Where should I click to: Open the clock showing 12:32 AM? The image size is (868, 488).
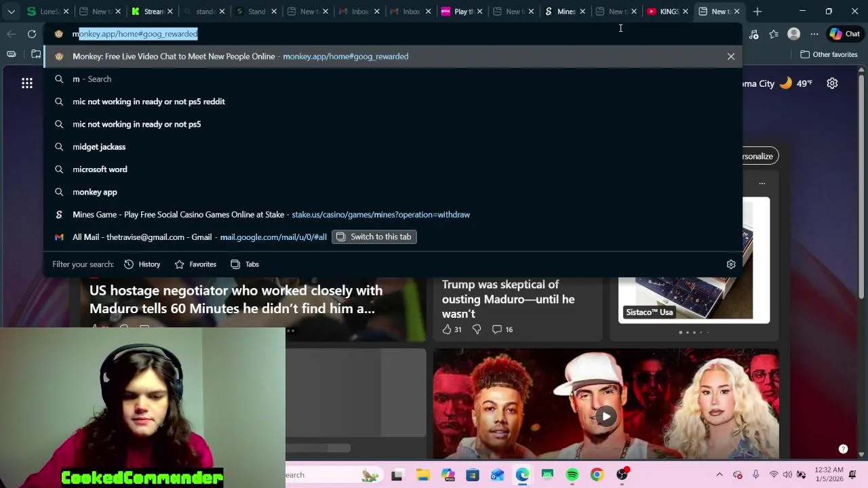click(x=829, y=474)
